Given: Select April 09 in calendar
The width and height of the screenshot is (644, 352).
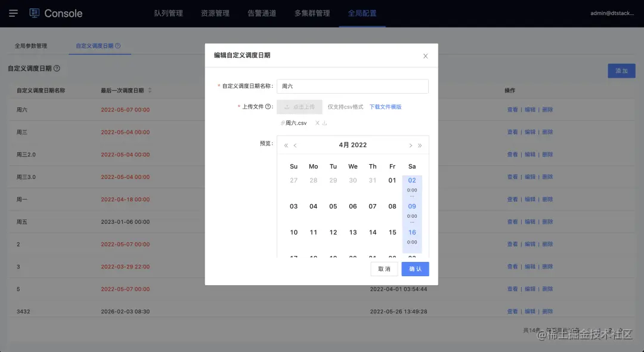Looking at the screenshot, I should 412,206.
